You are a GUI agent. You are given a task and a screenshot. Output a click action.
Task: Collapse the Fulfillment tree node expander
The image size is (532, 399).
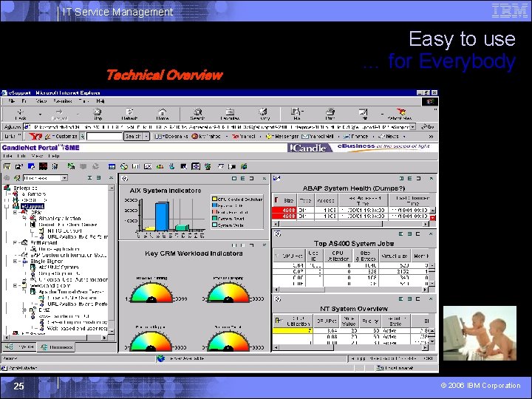[x=15, y=243]
